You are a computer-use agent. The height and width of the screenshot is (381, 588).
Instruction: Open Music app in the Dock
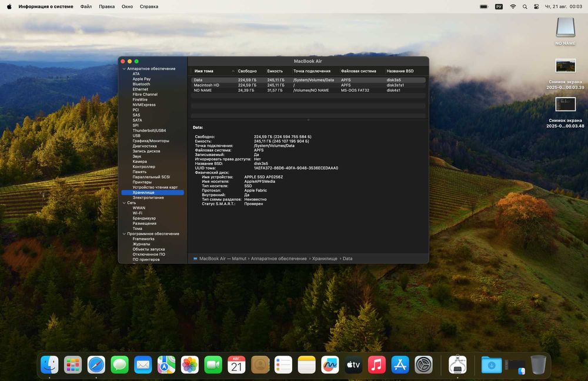point(377,365)
